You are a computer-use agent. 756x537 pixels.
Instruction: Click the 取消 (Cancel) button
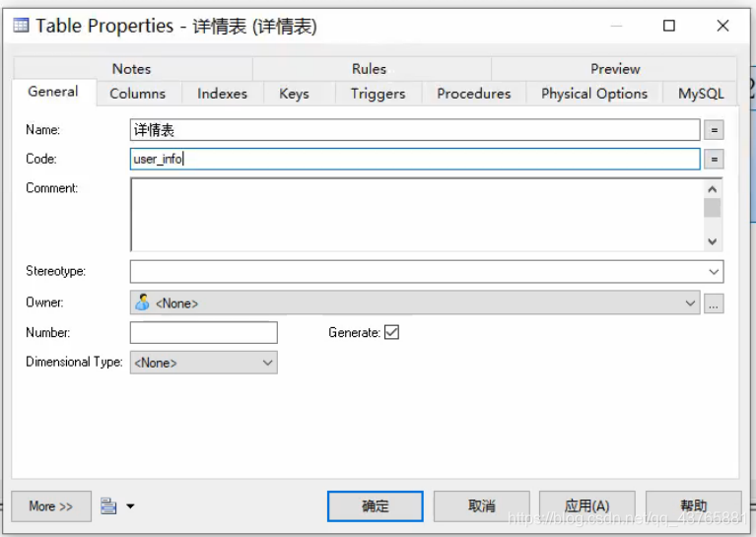[x=482, y=506]
